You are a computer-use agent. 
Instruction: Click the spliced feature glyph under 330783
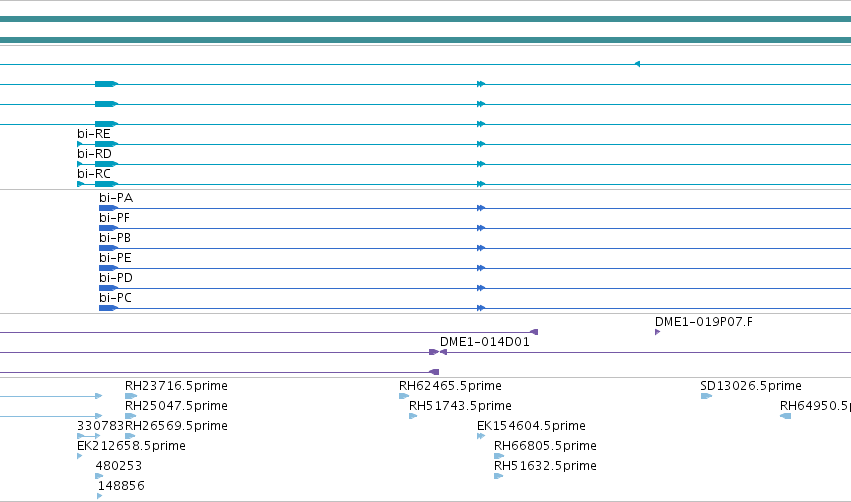[89, 436]
